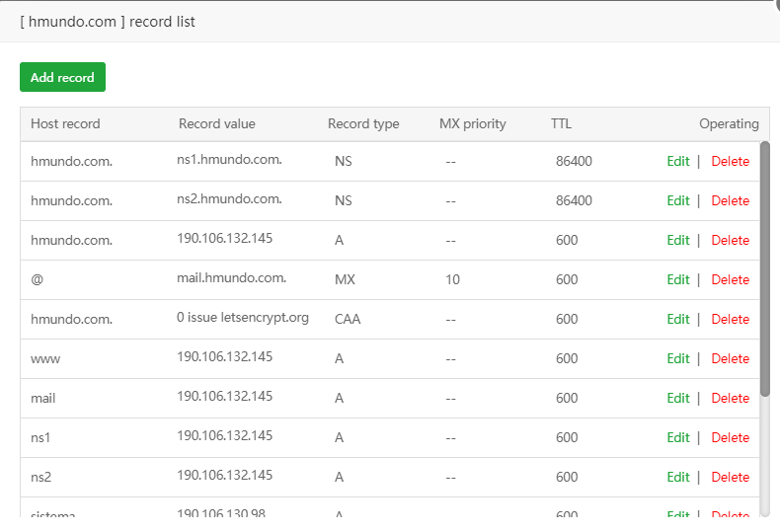Click the TTL column header

click(x=561, y=124)
